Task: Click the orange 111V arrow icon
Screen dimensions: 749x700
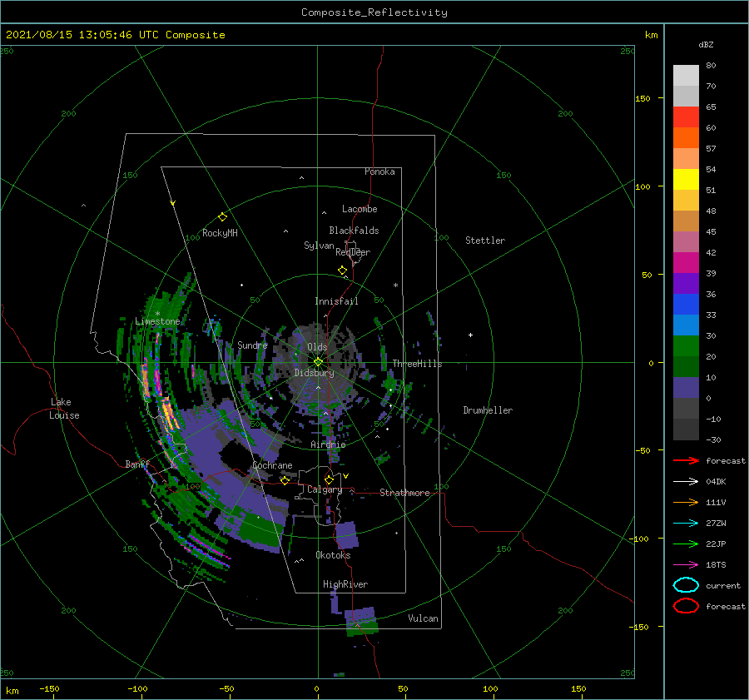Action: pos(686,502)
